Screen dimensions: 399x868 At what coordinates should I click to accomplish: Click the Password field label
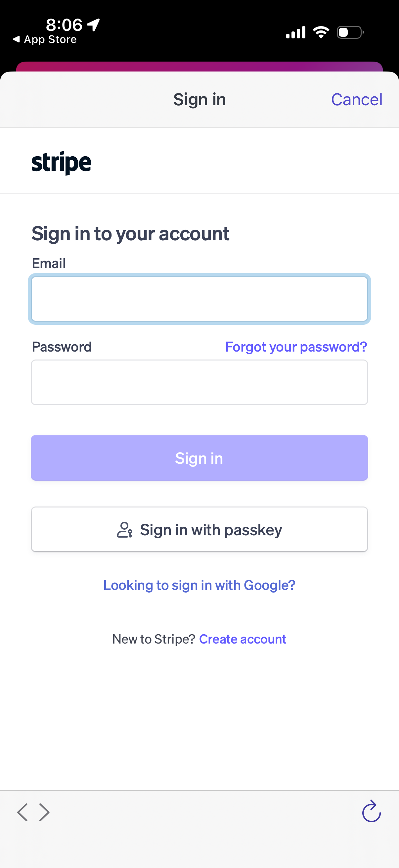click(x=62, y=347)
